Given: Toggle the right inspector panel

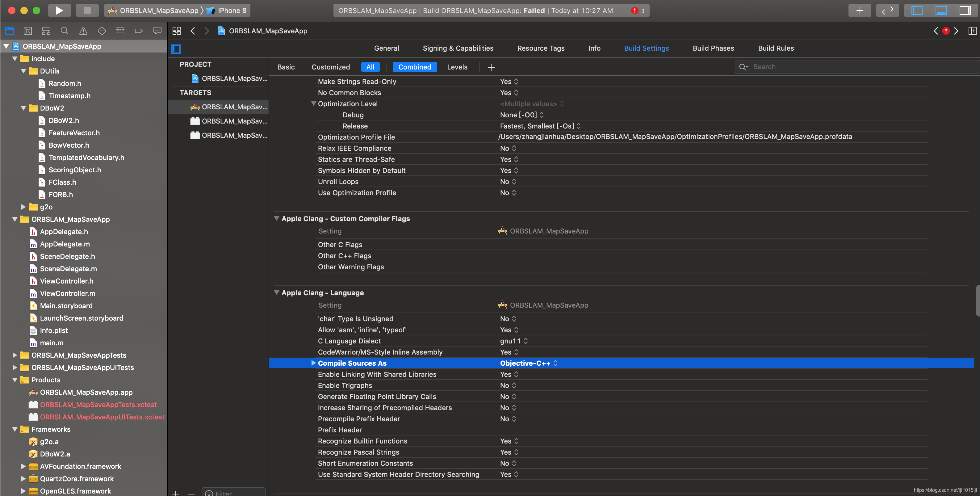Looking at the screenshot, I should [x=965, y=10].
